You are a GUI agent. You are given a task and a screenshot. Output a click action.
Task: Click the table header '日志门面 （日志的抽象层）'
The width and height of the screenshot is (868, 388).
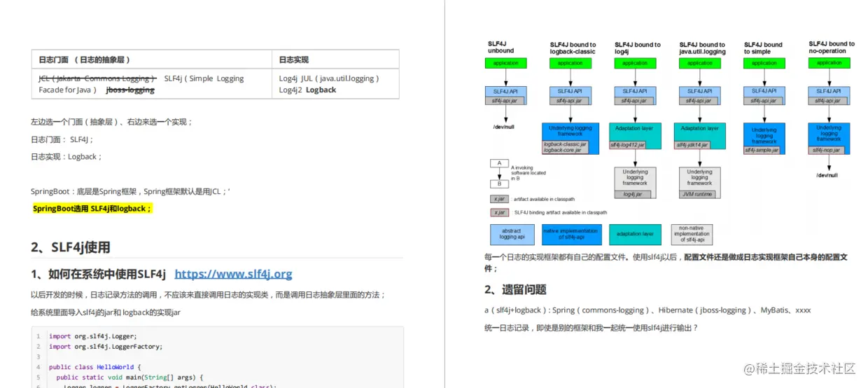[x=85, y=60]
